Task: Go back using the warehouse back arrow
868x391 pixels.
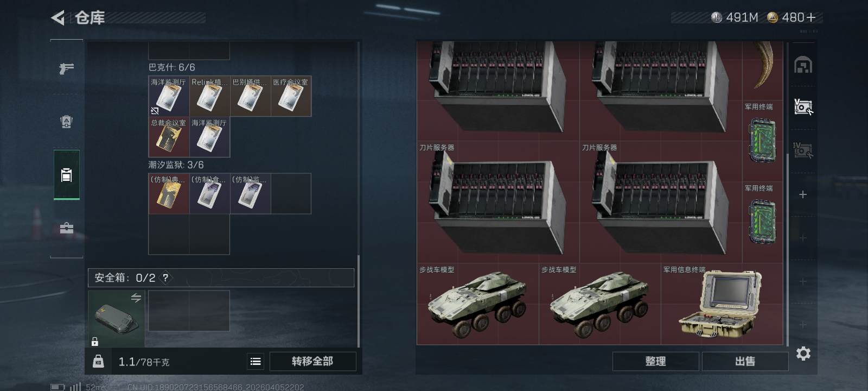Action: (58, 18)
